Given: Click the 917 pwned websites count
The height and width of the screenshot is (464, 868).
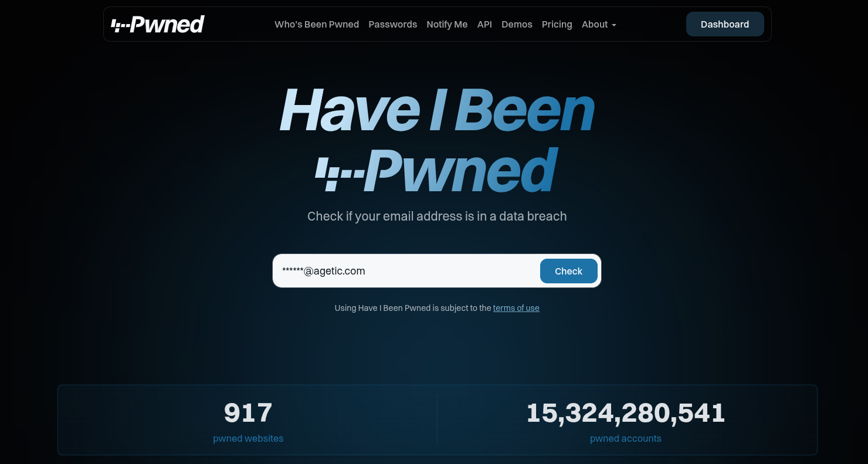Looking at the screenshot, I should (x=248, y=413).
